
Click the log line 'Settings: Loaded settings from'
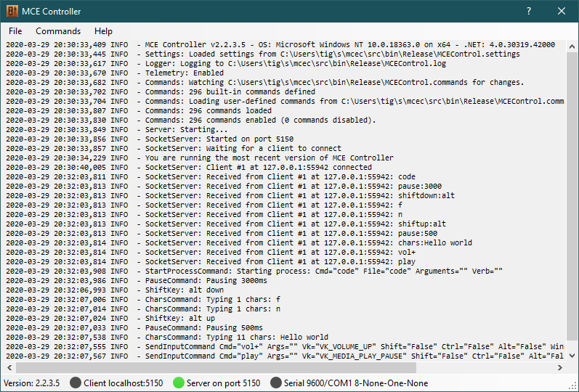[263, 54]
